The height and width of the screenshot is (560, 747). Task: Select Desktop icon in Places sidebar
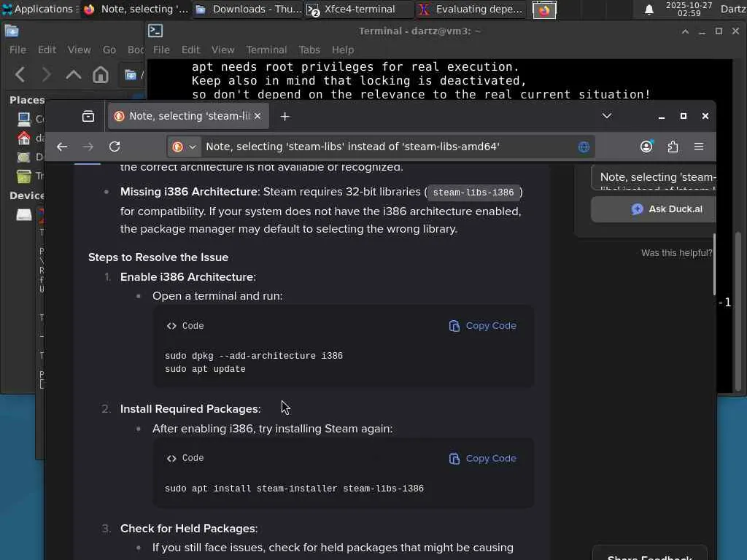click(24, 157)
